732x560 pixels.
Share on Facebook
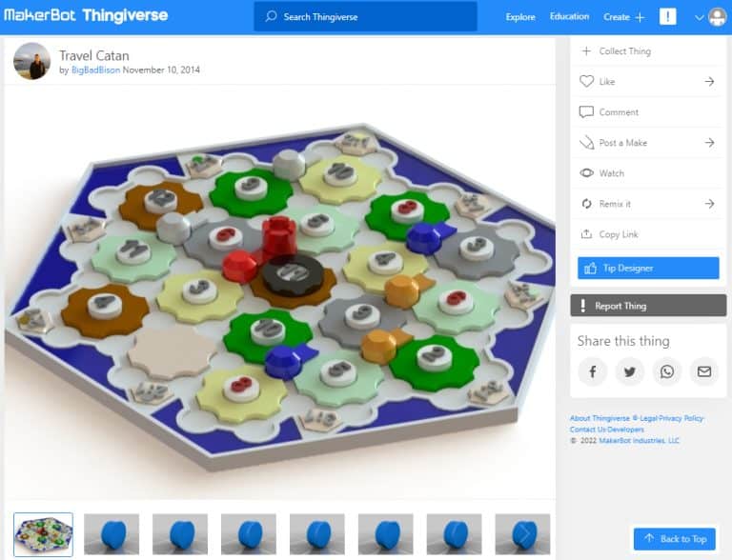[x=593, y=371]
